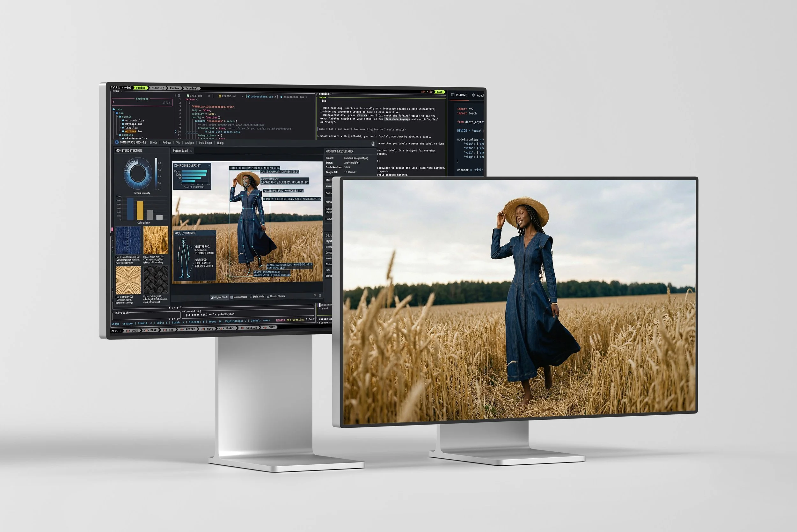Open the Pose Estimering panel options menu

click(213, 233)
